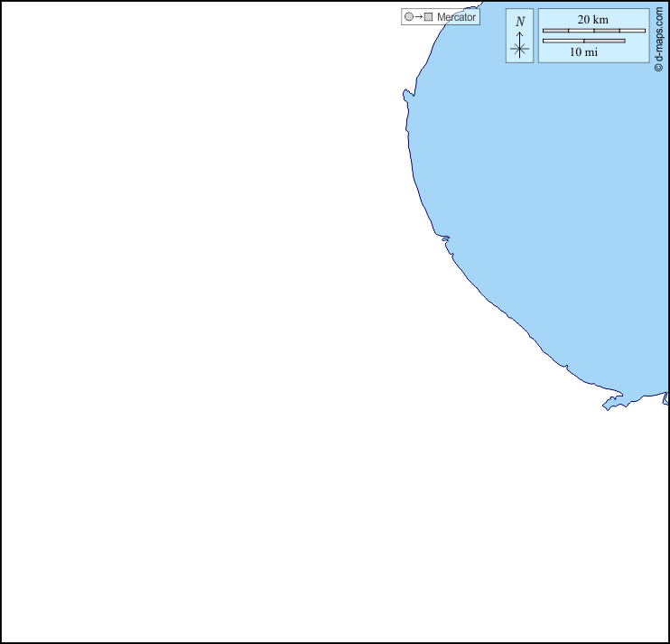The width and height of the screenshot is (670, 644).
Task: Click the square icon beside the Mercator text
Action: [429, 17]
